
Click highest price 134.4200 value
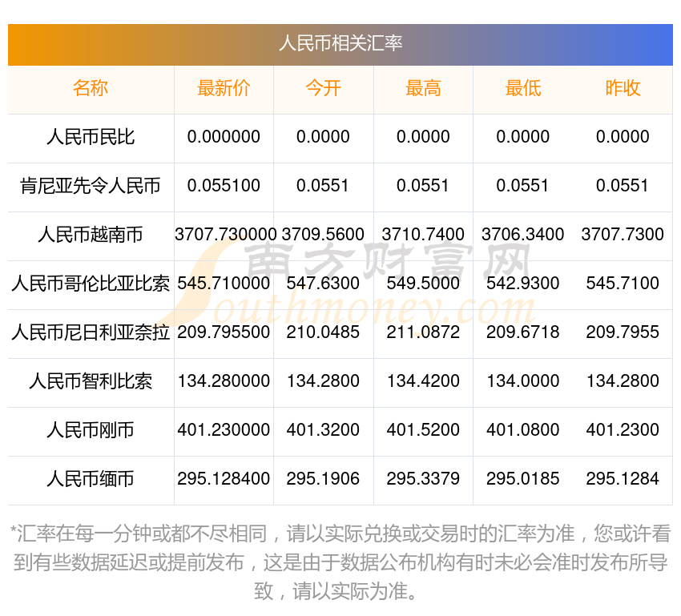tap(423, 381)
